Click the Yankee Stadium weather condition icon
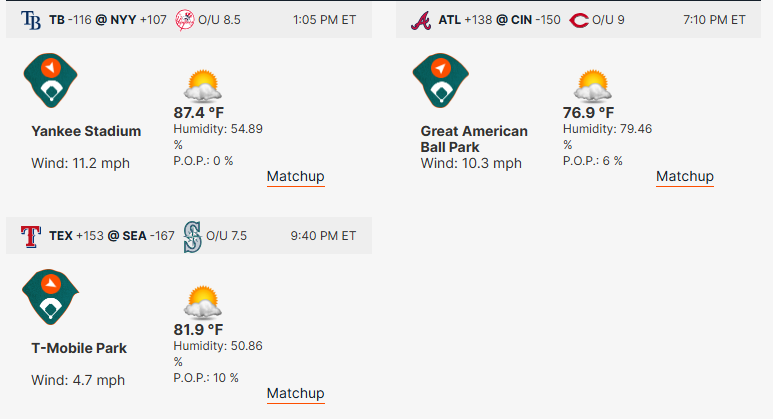The height and width of the screenshot is (419, 773). (203, 86)
